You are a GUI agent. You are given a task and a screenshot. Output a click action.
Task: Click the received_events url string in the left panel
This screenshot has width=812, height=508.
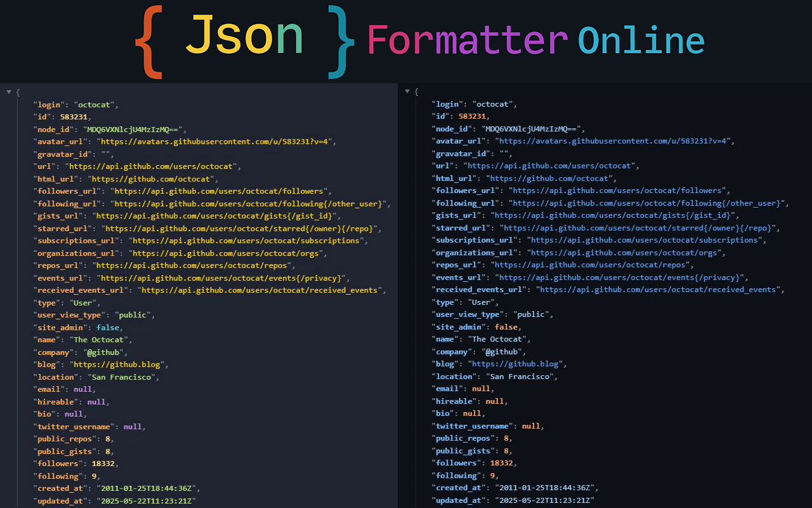[x=262, y=290]
